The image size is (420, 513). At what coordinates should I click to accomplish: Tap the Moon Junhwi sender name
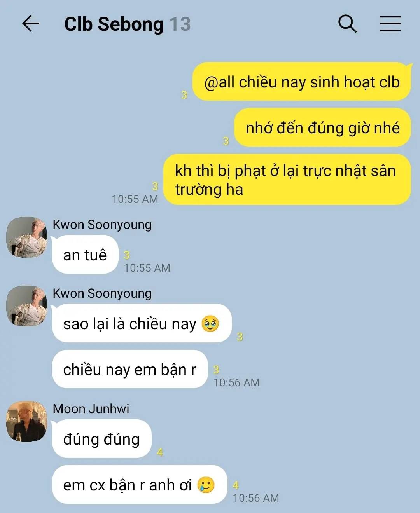click(x=91, y=409)
